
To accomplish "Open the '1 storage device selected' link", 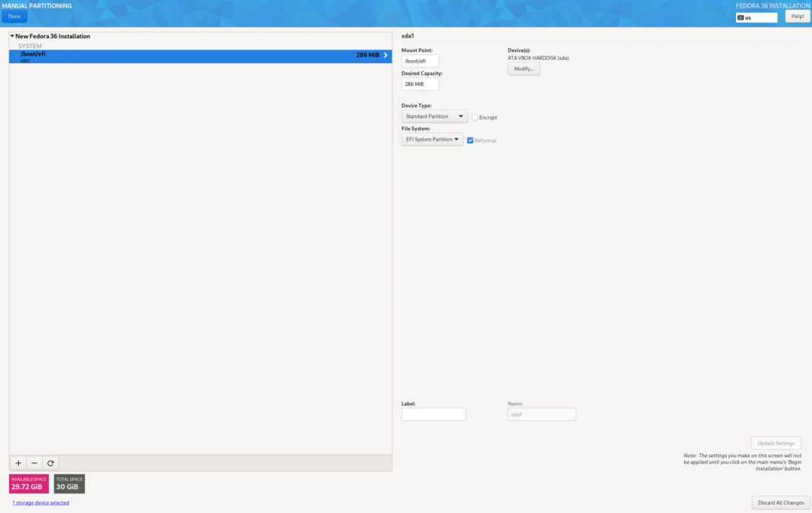I will [41, 502].
